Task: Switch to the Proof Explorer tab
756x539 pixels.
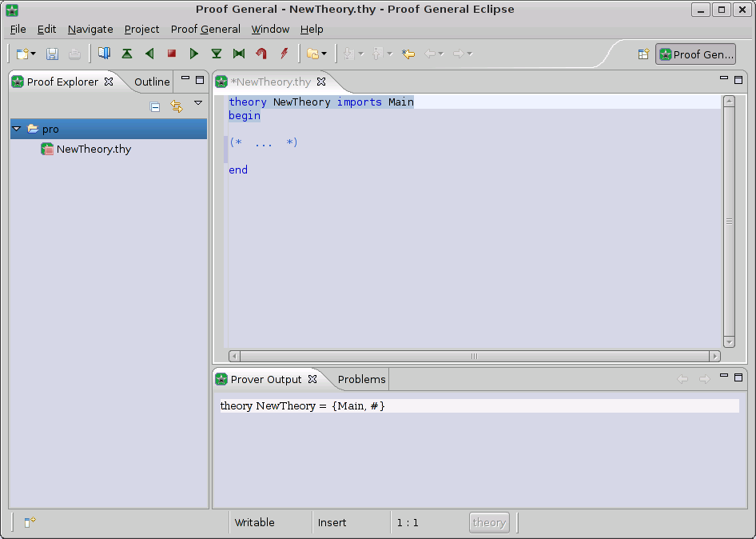Action: point(62,82)
